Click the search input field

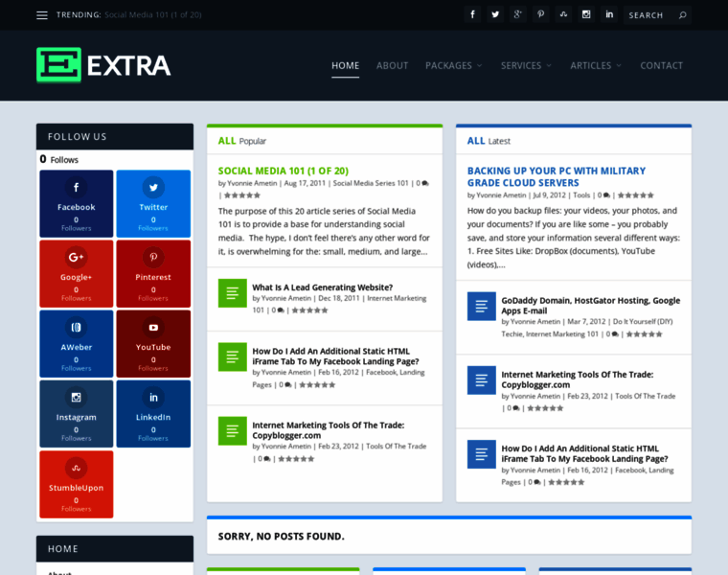(x=649, y=15)
